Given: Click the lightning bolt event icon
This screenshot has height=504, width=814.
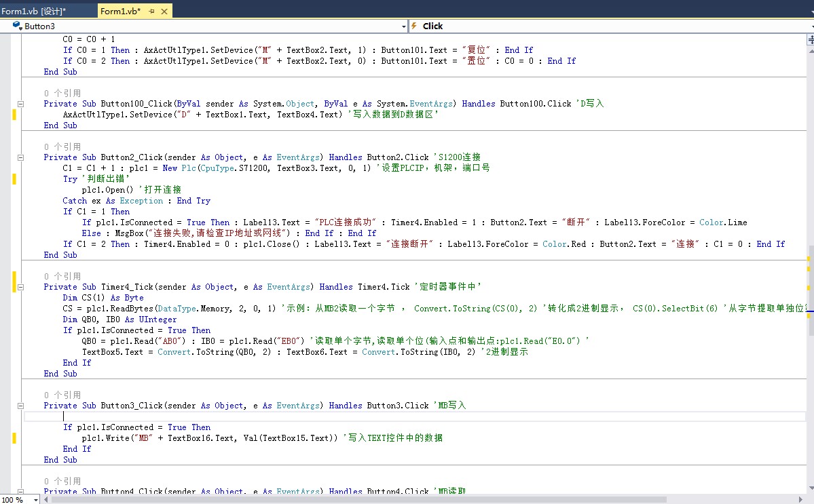Looking at the screenshot, I should [414, 25].
